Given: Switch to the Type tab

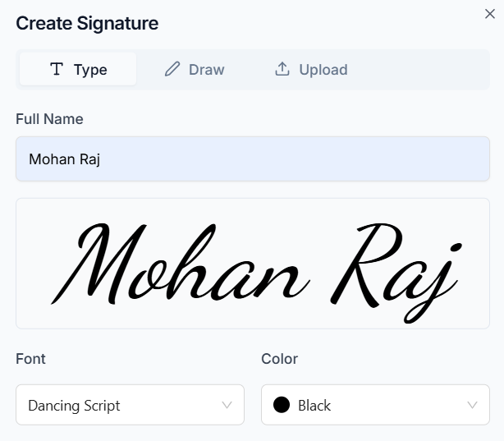Looking at the screenshot, I should [x=78, y=69].
